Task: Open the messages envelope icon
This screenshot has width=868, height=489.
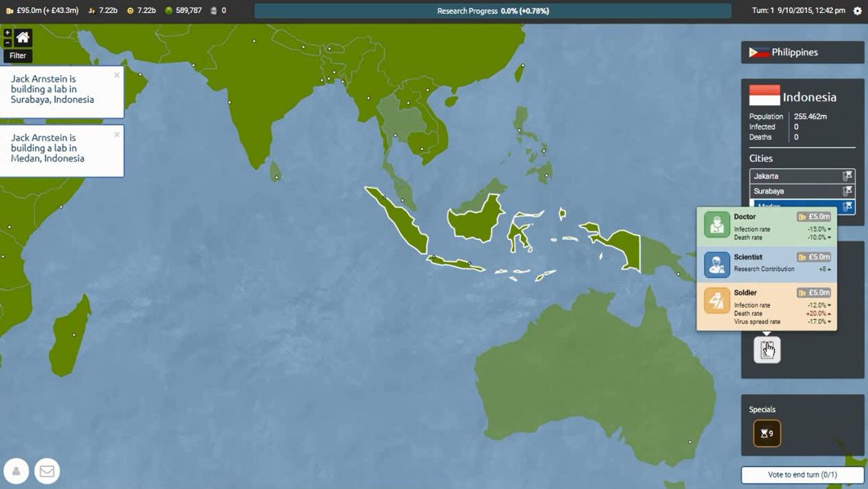Action: click(x=46, y=471)
